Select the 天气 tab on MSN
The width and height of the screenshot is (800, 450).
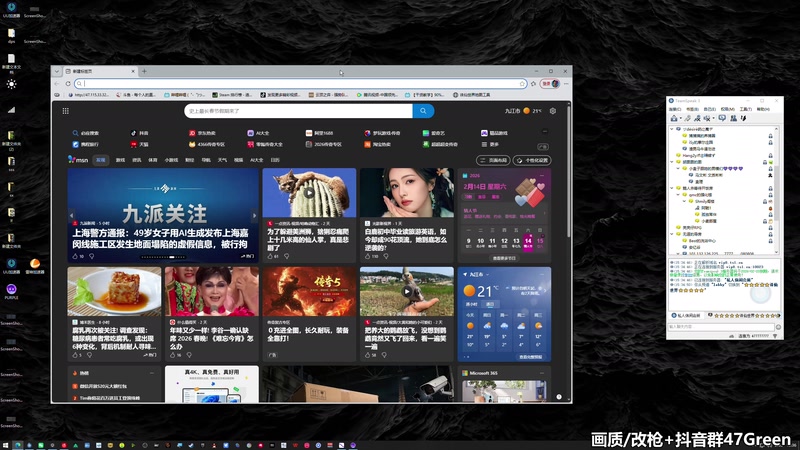(222, 160)
